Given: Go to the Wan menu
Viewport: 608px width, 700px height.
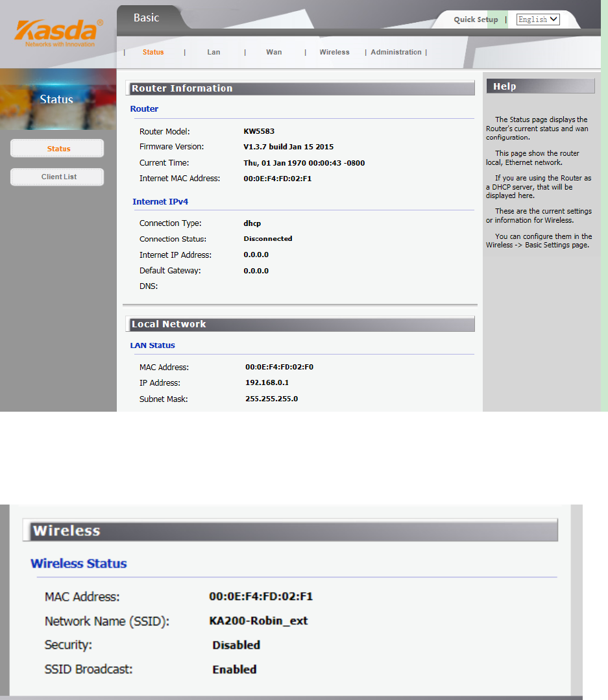Looking at the screenshot, I should click(x=274, y=52).
